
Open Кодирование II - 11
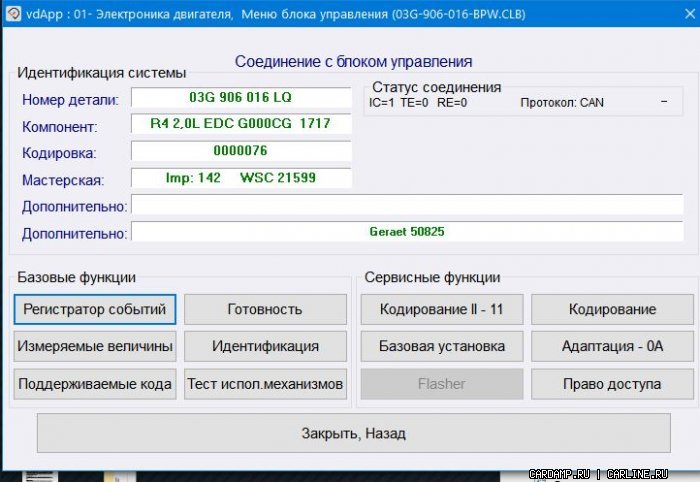point(442,309)
